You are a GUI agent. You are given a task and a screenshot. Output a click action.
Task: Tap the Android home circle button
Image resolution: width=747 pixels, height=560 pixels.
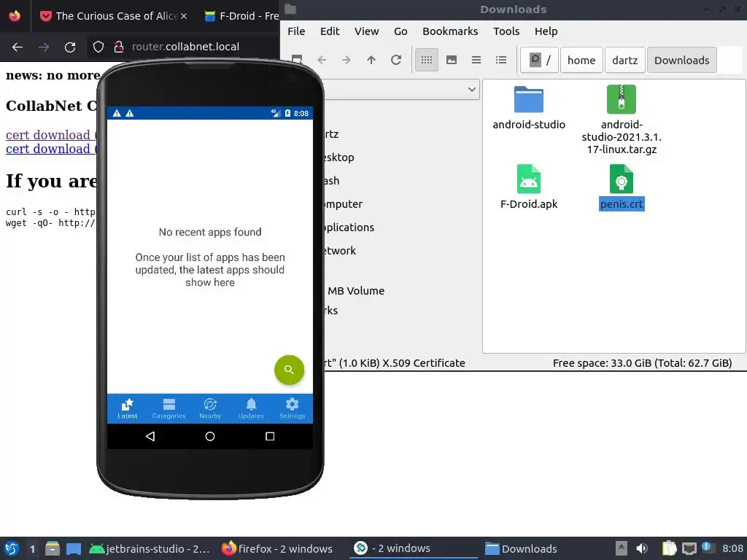210,436
